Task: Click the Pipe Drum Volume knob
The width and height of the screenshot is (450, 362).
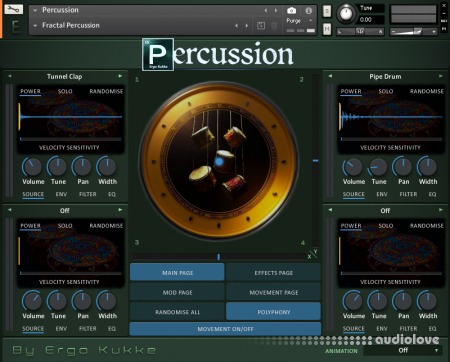Action: [353, 166]
